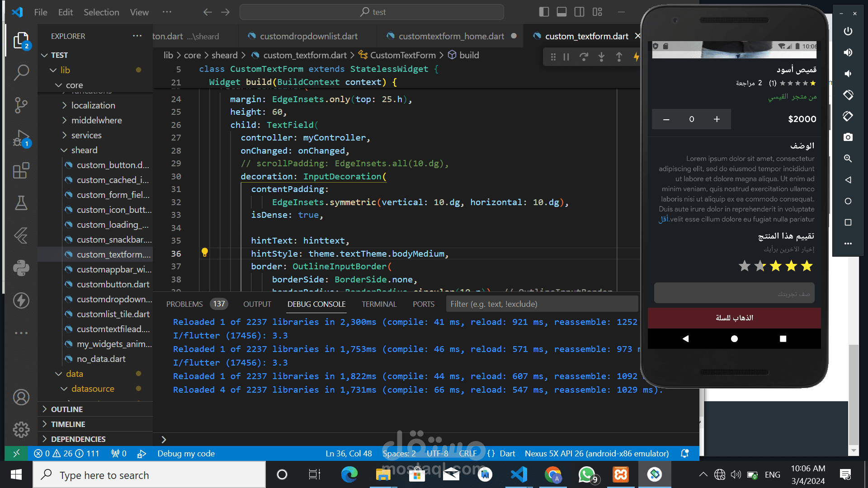
Task: Expand the localization folder
Action: pyautogui.click(x=64, y=105)
